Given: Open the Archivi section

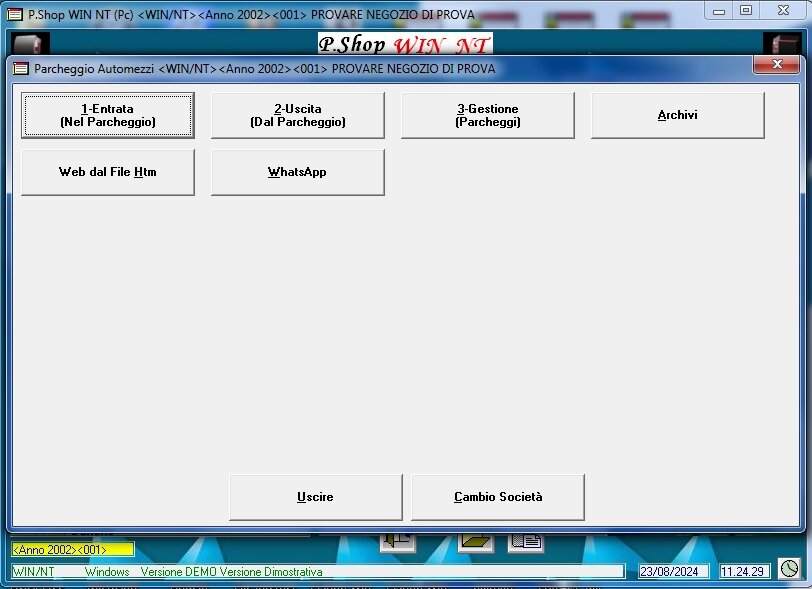Looking at the screenshot, I should tap(677, 115).
